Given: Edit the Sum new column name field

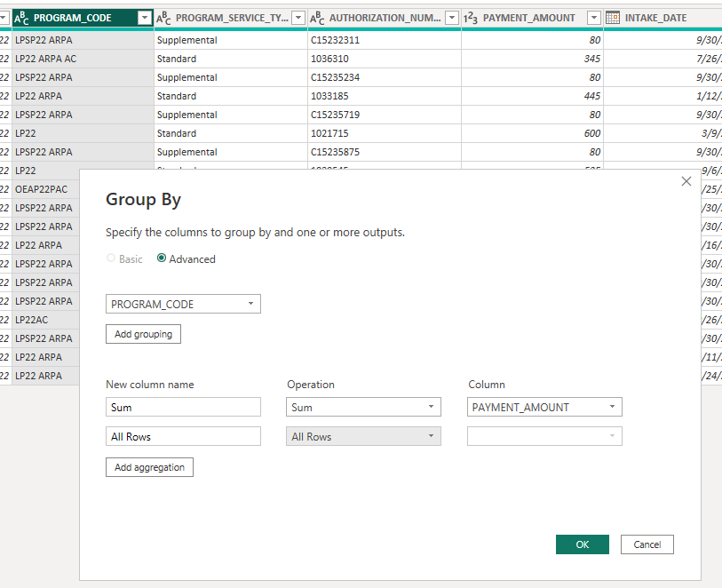Looking at the screenshot, I should tap(183, 407).
